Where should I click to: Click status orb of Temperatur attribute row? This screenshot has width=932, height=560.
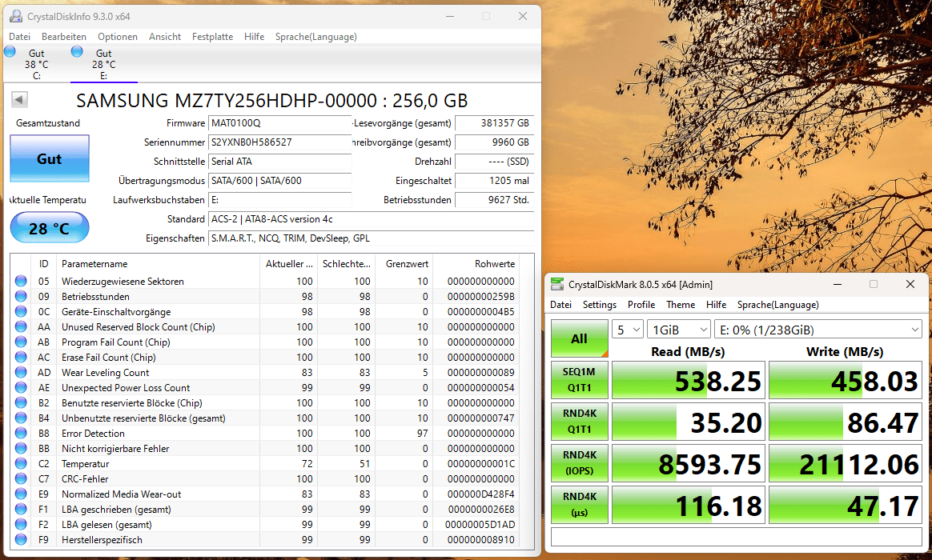(x=21, y=463)
